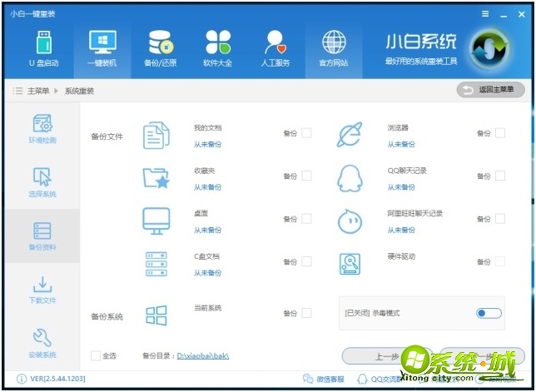
Task: Click the VER[2.5.44.1203] version text
Action: point(57,379)
